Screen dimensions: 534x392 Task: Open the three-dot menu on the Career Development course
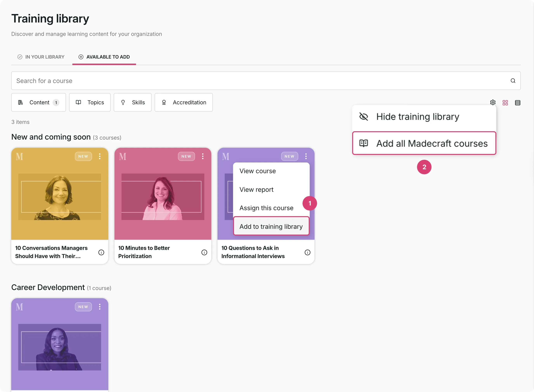[x=100, y=307]
